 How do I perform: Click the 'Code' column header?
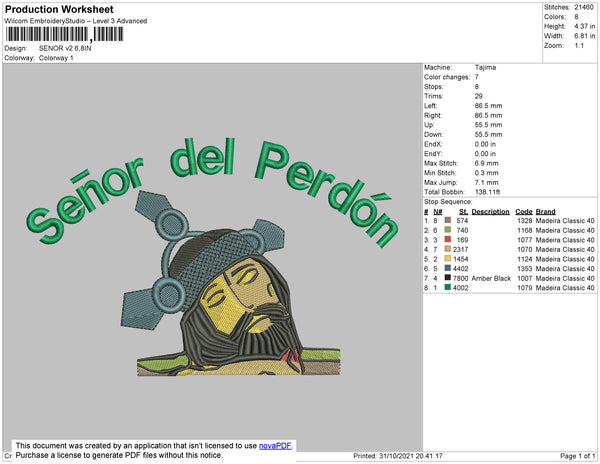[x=523, y=212]
